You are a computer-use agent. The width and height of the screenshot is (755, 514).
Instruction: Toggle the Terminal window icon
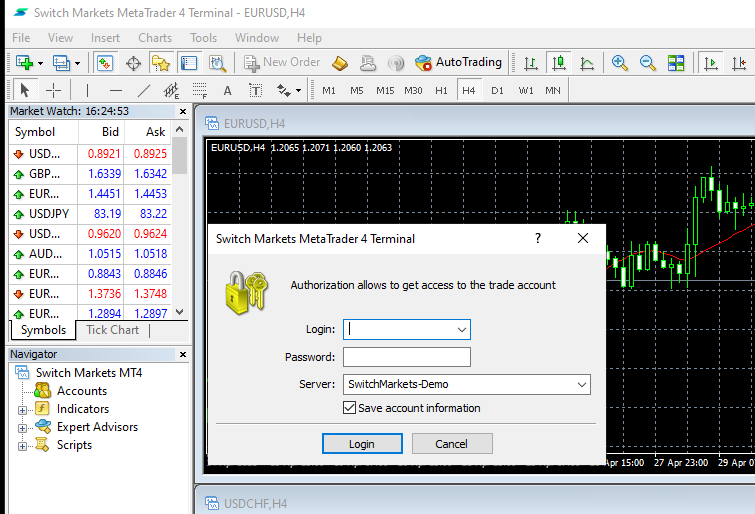tap(189, 63)
